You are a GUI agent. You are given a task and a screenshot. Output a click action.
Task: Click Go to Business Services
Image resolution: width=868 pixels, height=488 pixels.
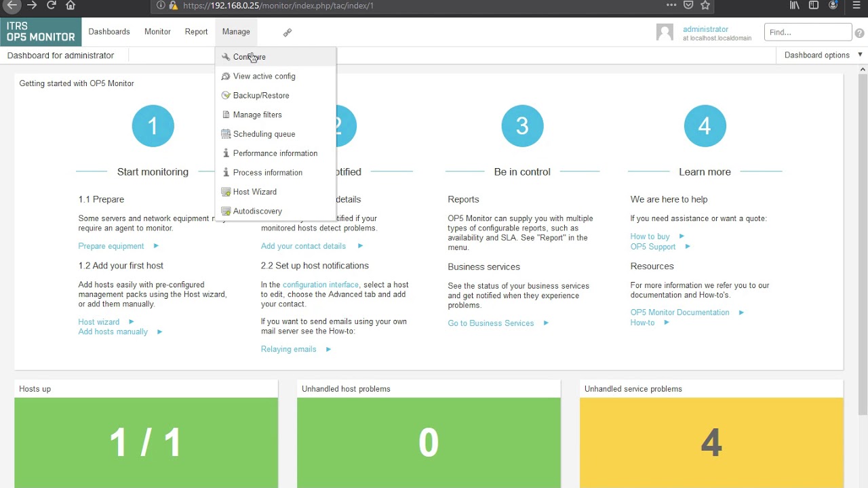491,323
